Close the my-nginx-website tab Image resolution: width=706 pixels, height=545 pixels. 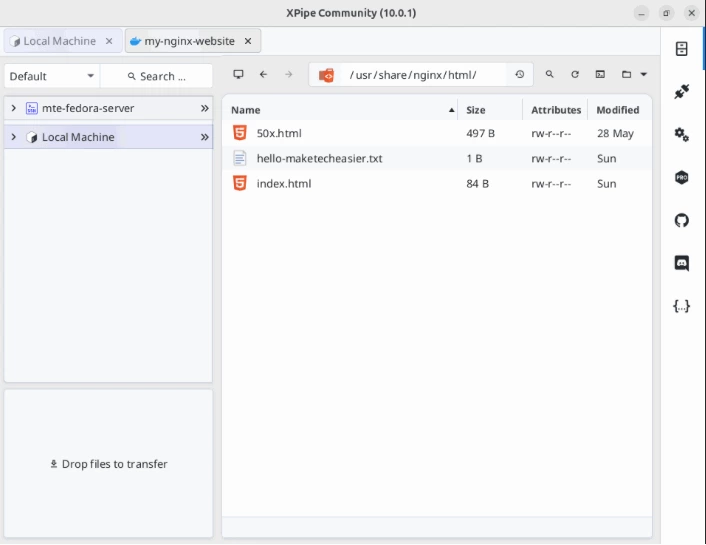(x=248, y=41)
